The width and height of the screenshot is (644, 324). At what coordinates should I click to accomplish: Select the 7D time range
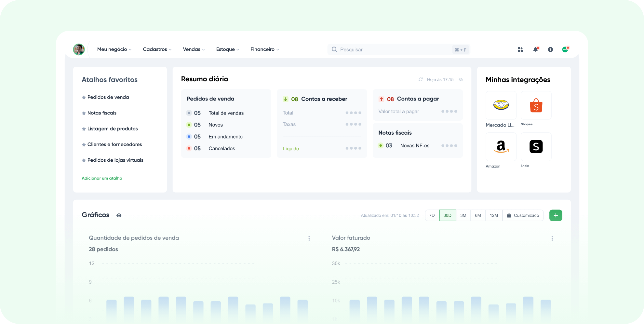(432, 215)
